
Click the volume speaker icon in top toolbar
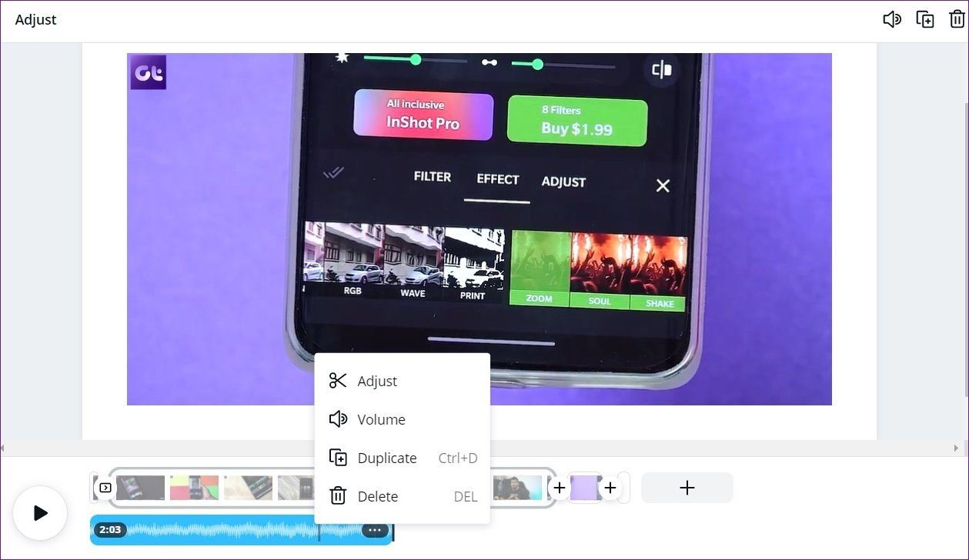pyautogui.click(x=891, y=20)
